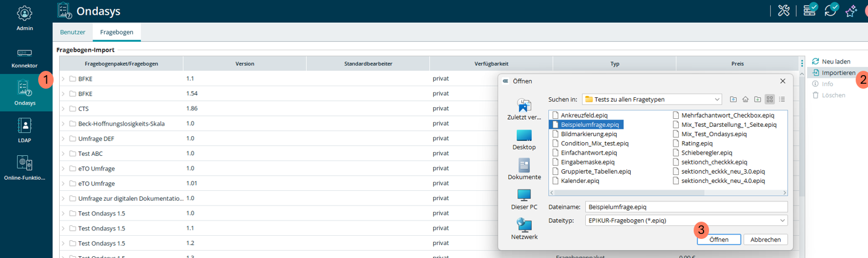The height and width of the screenshot is (258, 868).
Task: Select Rating.epiq file
Action: 692,143
